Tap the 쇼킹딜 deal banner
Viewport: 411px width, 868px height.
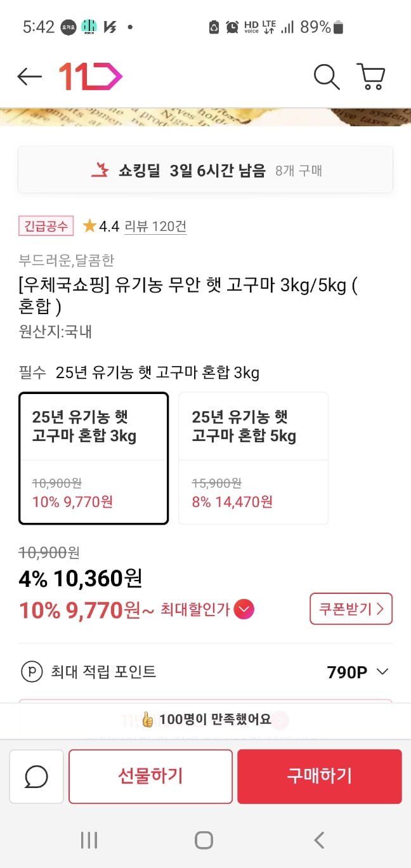click(x=205, y=170)
